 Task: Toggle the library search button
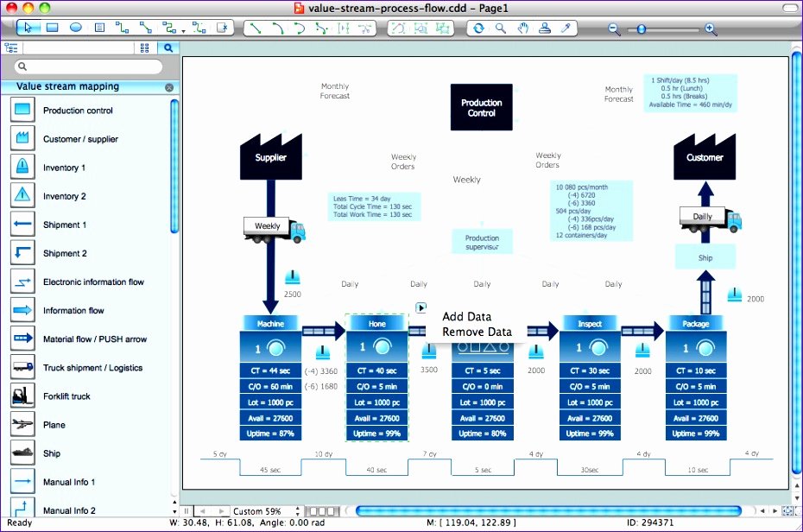pos(168,48)
